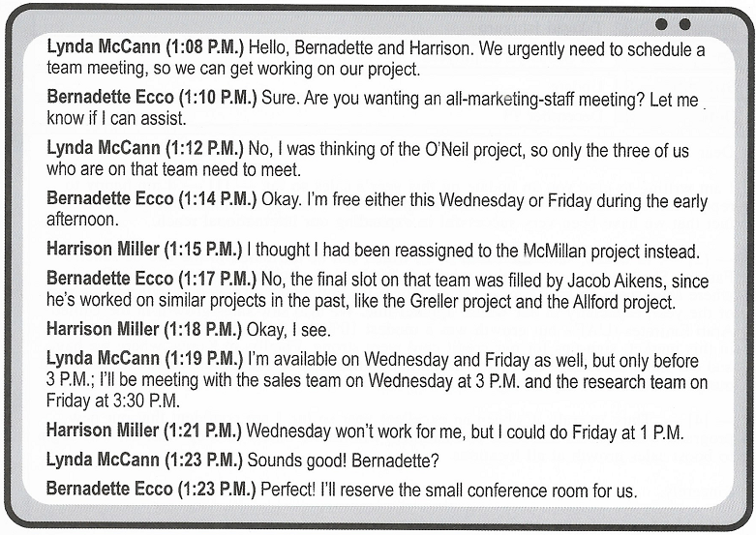756x535 pixels.
Task: Click Bernadette Ecco's 1:23 P.M. sender label
Action: pos(107,490)
